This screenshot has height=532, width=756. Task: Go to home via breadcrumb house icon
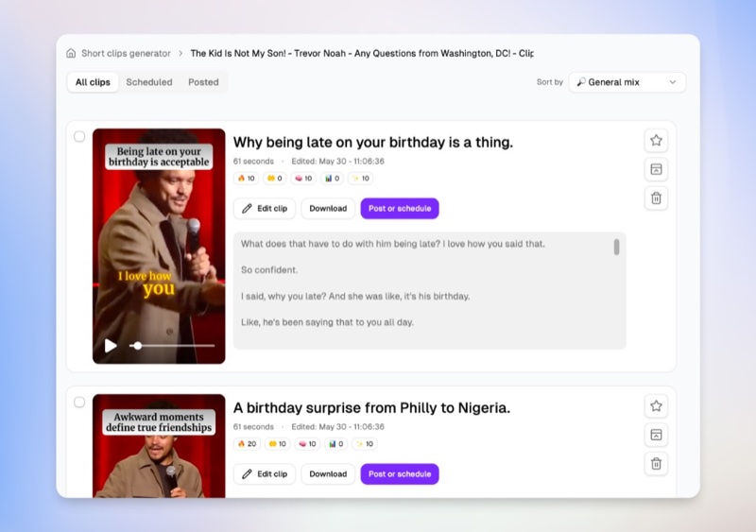point(71,53)
